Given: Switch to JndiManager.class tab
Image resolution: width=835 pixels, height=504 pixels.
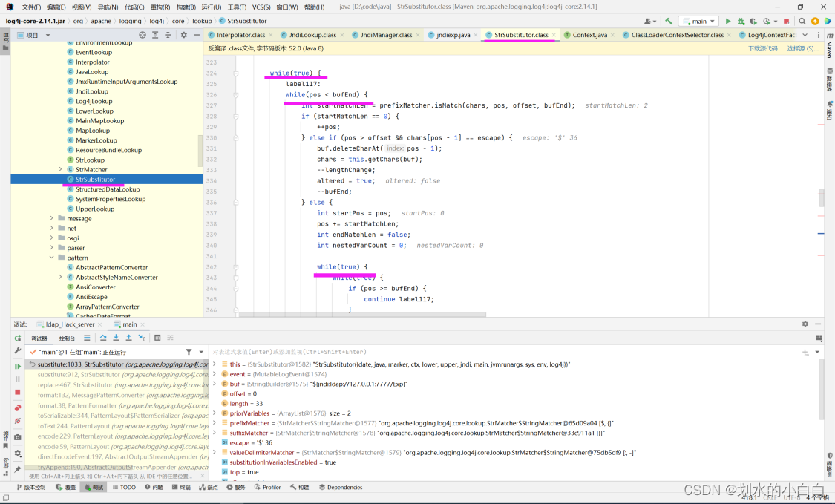Looking at the screenshot, I should tap(386, 35).
